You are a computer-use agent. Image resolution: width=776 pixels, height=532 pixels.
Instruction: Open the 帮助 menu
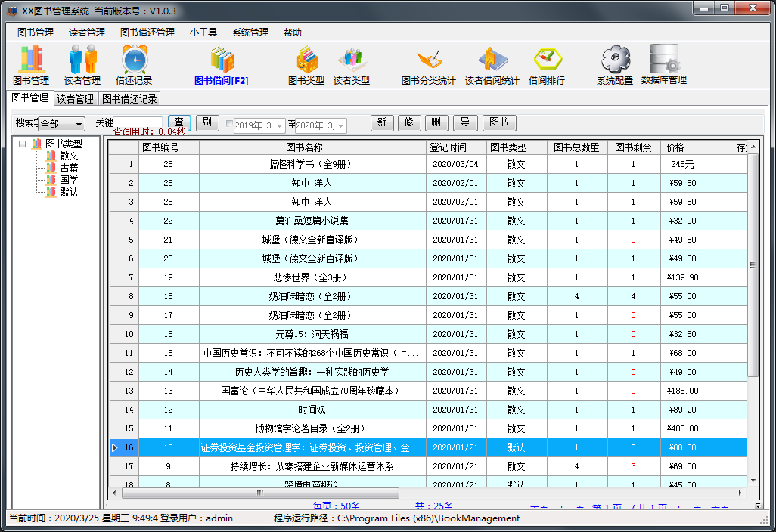point(293,32)
